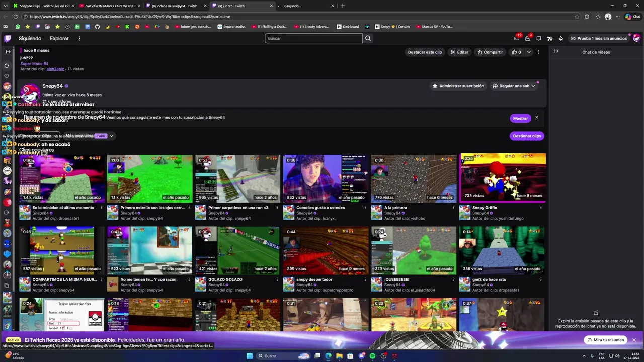Open the WhatsApp bookmark icon
Screen dimensions: 644x362
(x=18, y=27)
